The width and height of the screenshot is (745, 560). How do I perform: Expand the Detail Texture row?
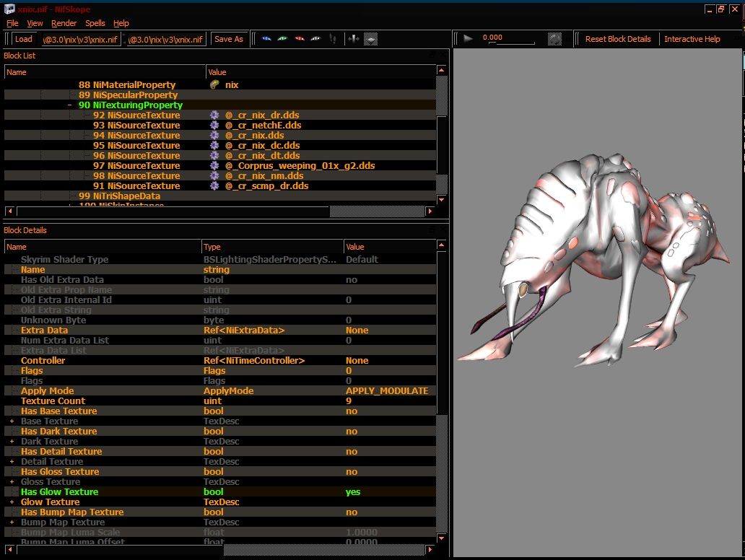pyautogui.click(x=12, y=462)
